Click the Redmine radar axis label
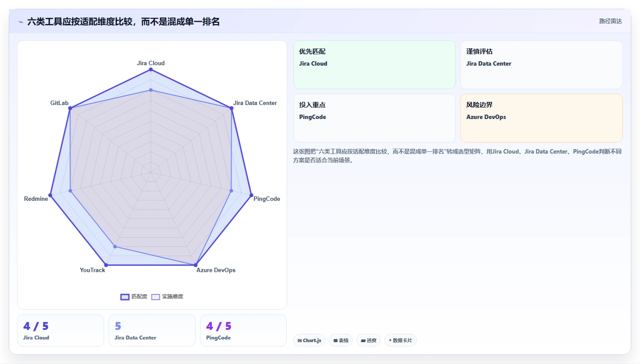The width and height of the screenshot is (640, 364). pyautogui.click(x=36, y=199)
